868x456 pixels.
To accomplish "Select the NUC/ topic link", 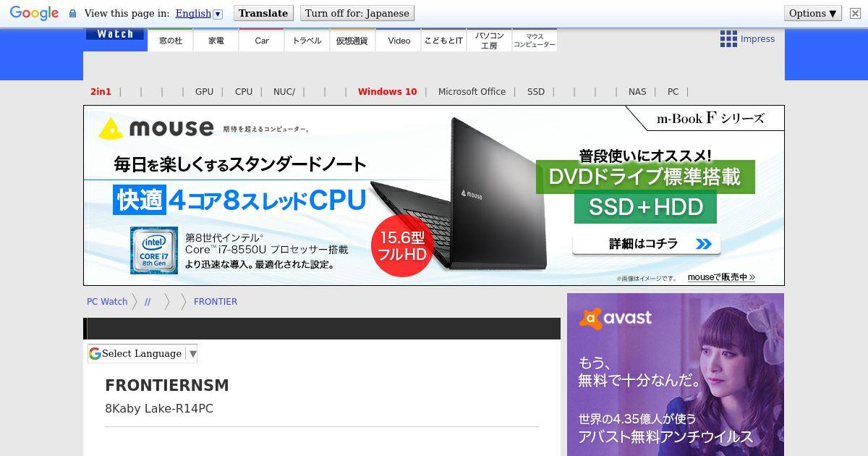I will point(284,92).
